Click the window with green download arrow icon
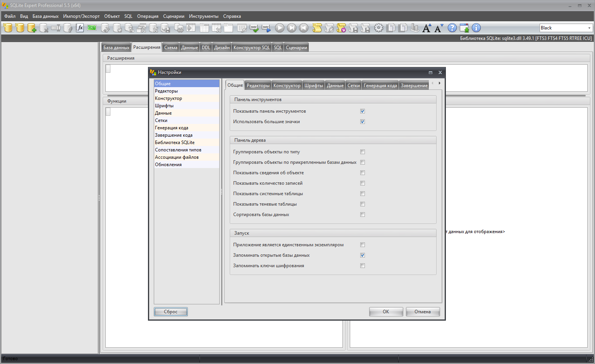The width and height of the screenshot is (595, 364). coord(464,28)
